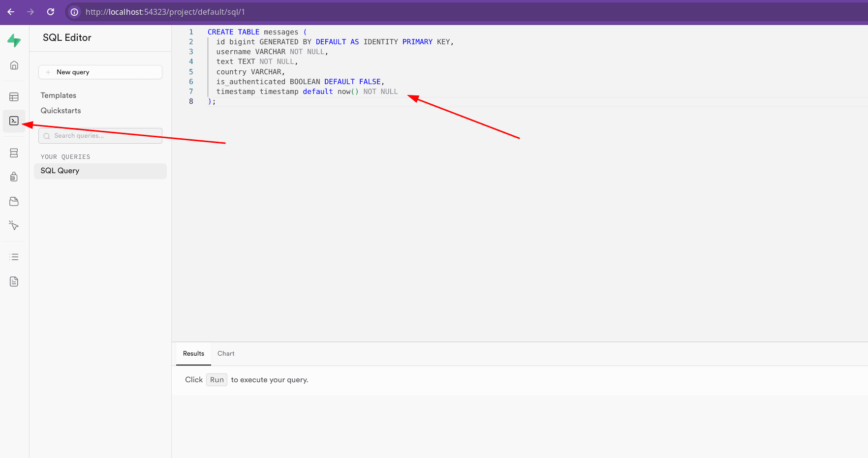Image resolution: width=868 pixels, height=458 pixels.
Task: Click the SQL Editor heading
Action: [x=67, y=38]
